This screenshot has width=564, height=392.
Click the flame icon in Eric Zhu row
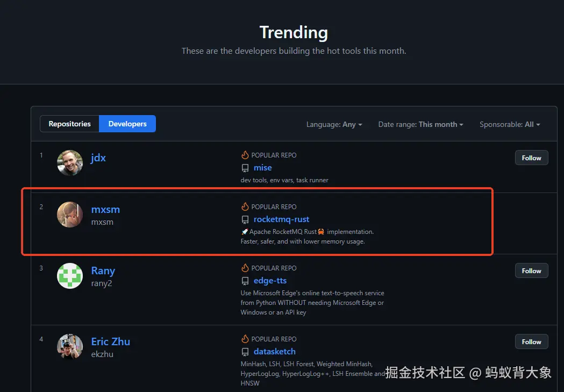click(x=245, y=339)
